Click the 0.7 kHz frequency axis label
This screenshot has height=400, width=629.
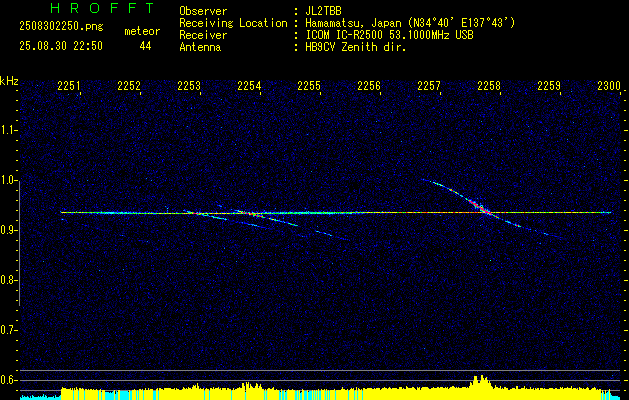[x=8, y=330]
